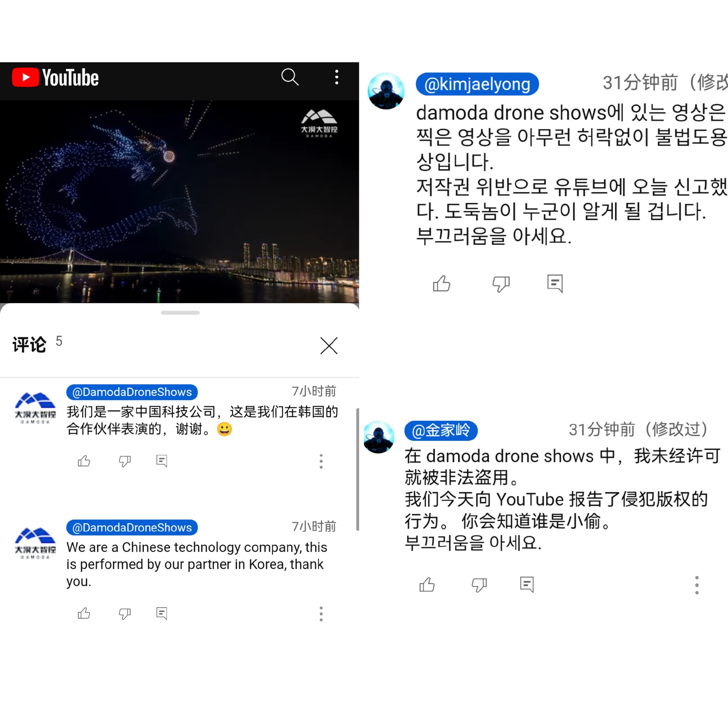This screenshot has height=728, width=728.
Task: Open the @kimjaelyong channel handle
Action: pyautogui.click(x=477, y=84)
